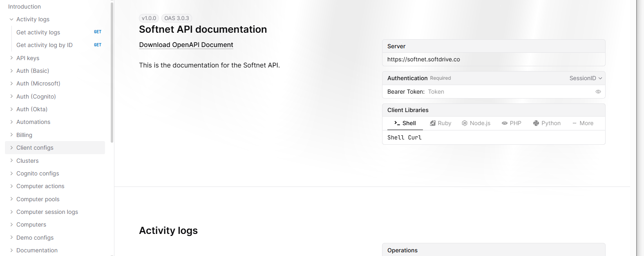Click the Server panel header

point(494,46)
